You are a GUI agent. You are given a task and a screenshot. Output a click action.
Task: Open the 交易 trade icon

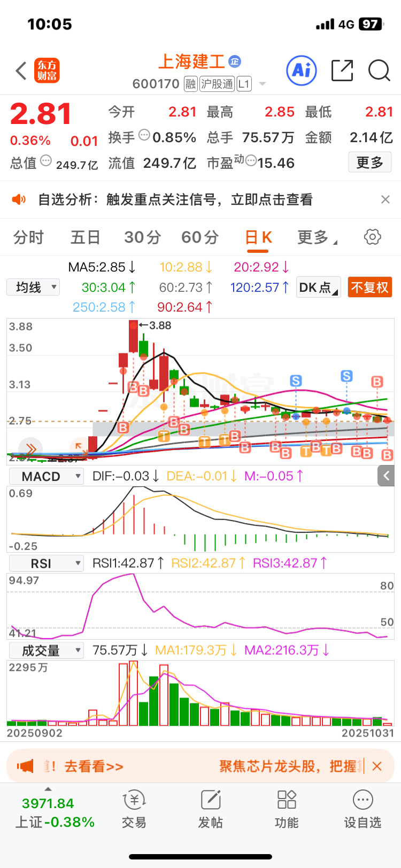(x=134, y=810)
